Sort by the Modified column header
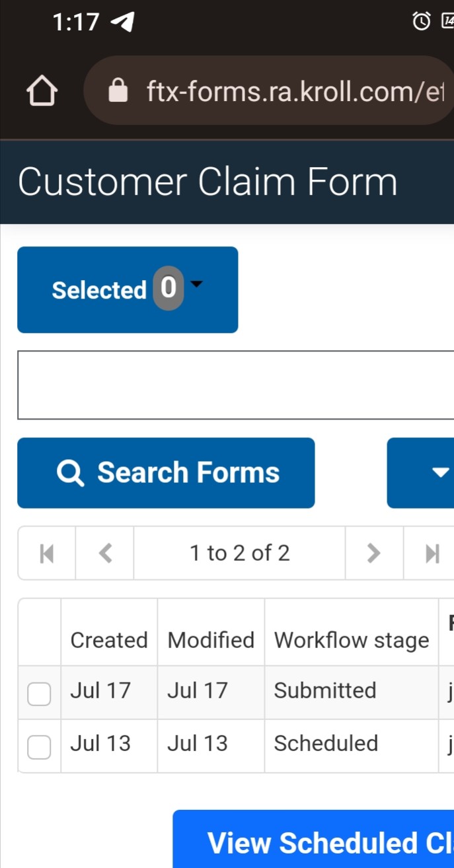This screenshot has height=868, width=454. pyautogui.click(x=211, y=639)
